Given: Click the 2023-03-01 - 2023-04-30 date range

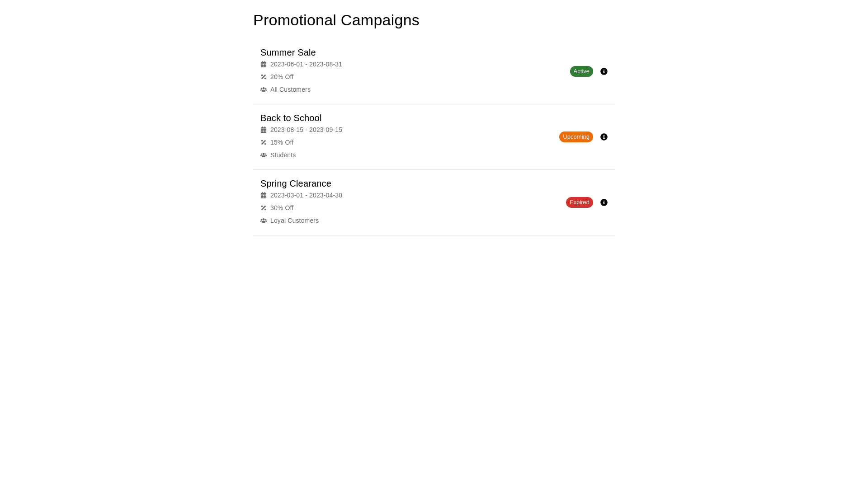Looking at the screenshot, I should pos(306,195).
